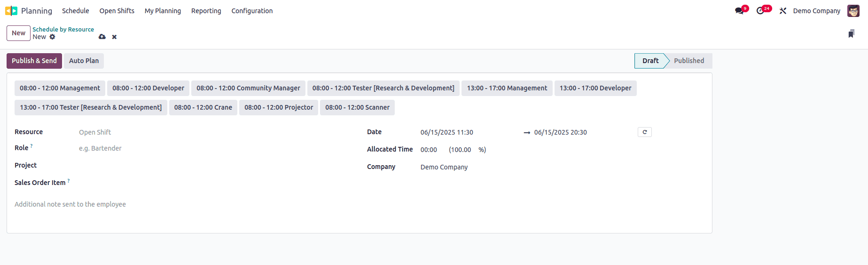This screenshot has height=265, width=868.
Task: Discard changes with the X icon
Action: [114, 37]
